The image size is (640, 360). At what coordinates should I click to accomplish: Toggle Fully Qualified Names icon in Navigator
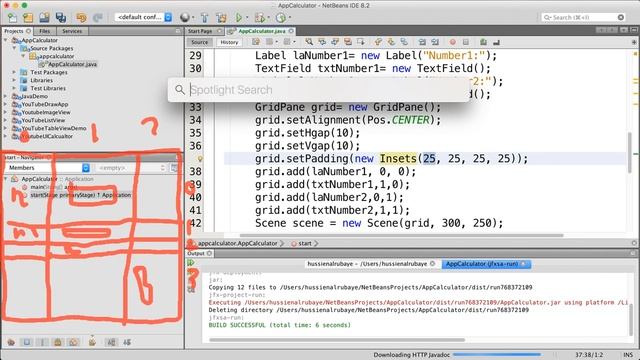click(x=92, y=341)
